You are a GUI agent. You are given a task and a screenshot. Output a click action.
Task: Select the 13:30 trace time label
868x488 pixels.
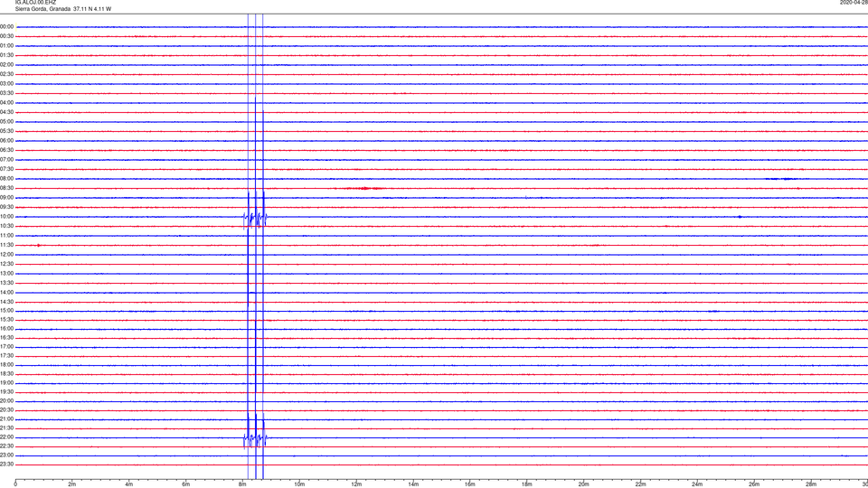pyautogui.click(x=6, y=283)
